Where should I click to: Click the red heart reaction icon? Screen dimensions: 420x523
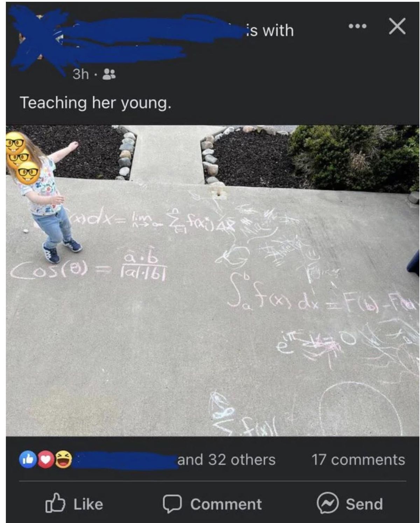(45, 459)
